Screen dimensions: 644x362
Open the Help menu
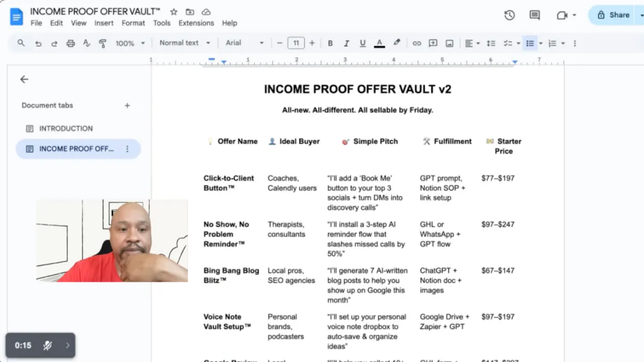(230, 23)
